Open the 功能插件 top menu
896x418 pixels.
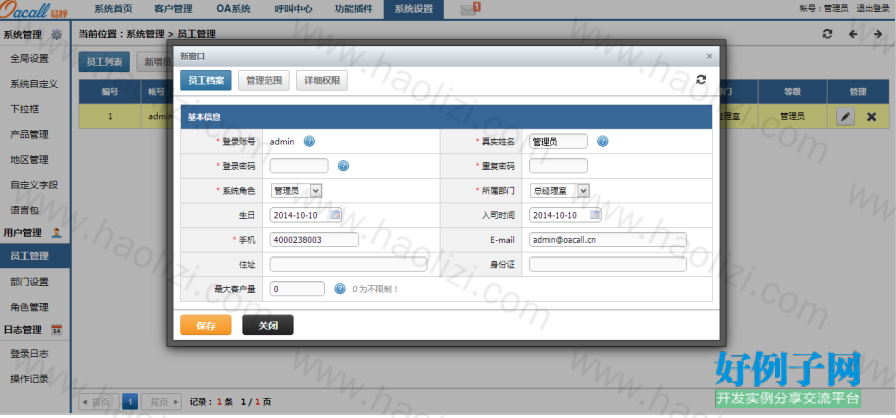[354, 9]
